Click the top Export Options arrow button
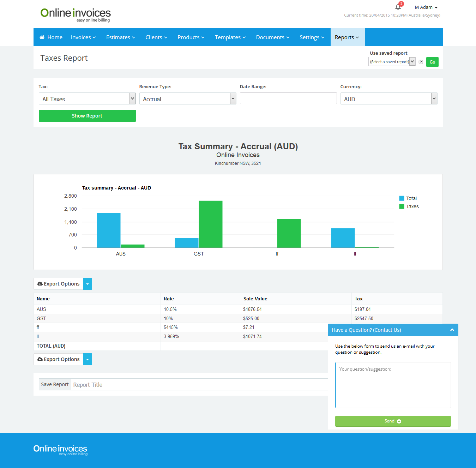 point(88,284)
